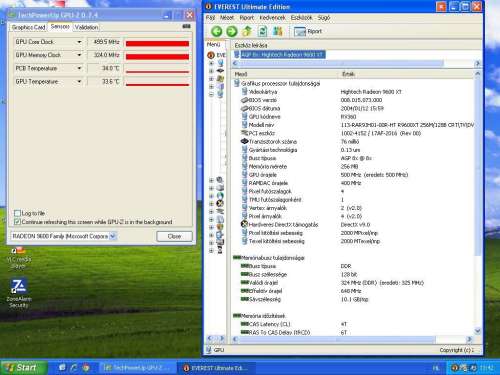Switch to the Sensors tab in GPU-Z
This screenshot has height=375, width=500.
[60, 27]
